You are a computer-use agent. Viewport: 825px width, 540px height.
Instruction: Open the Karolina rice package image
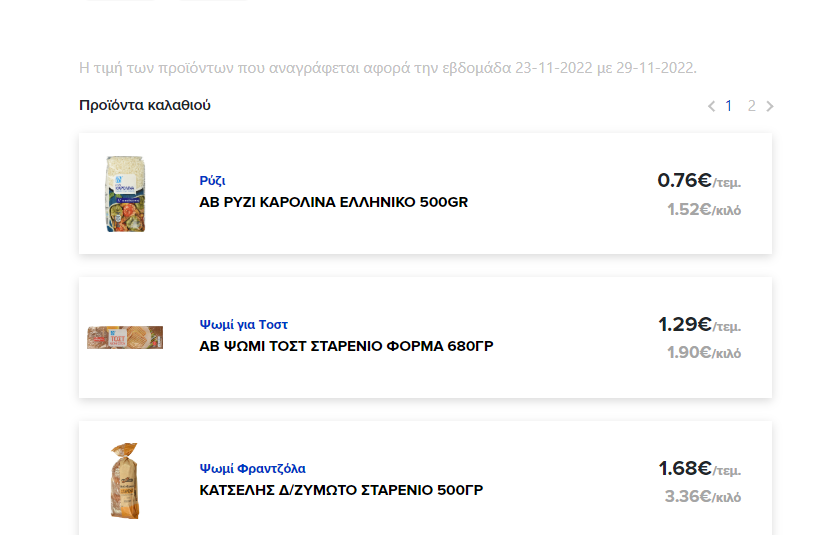pos(125,194)
